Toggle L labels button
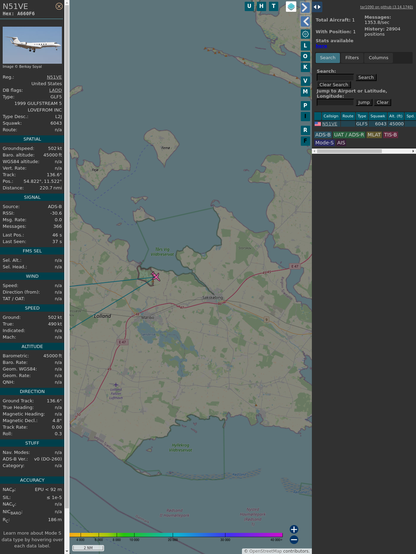Viewport: 416px width, 554px height. [305, 45]
